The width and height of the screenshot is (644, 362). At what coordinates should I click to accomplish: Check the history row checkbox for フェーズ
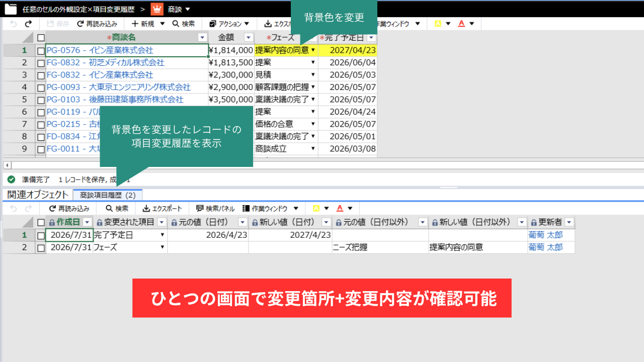pyautogui.click(x=41, y=247)
